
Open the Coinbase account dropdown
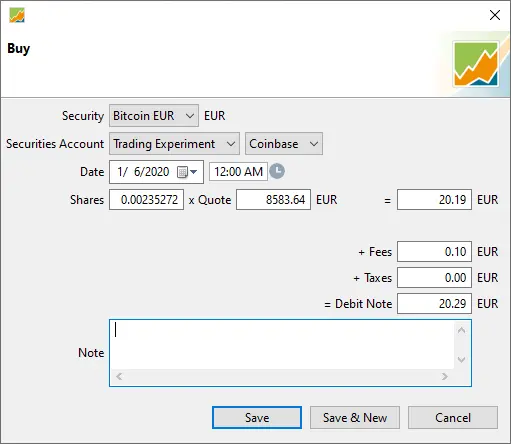284,144
